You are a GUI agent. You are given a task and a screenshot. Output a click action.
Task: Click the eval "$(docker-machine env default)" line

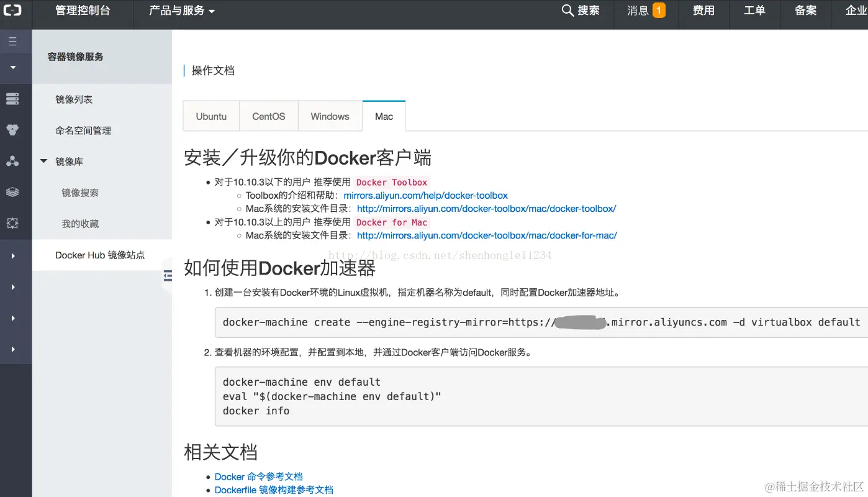332,396
